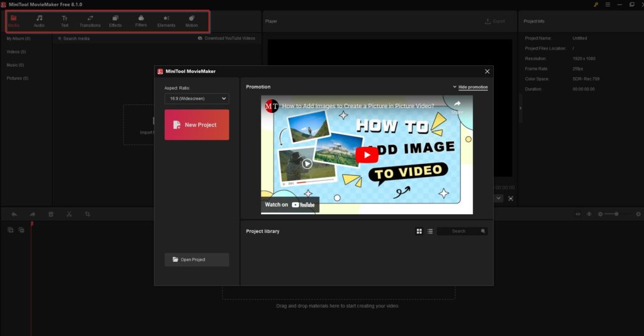Click zoom to fit timeline icon

(578, 214)
